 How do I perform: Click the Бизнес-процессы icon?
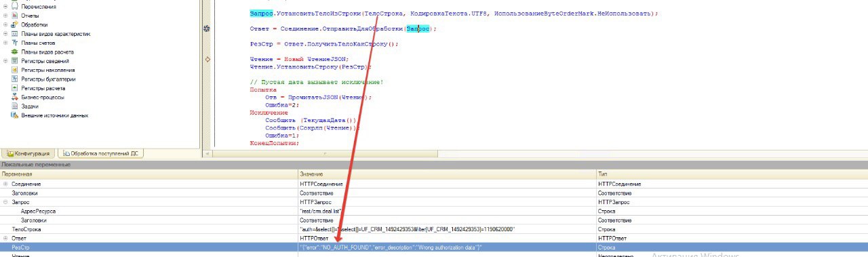[x=15, y=97]
